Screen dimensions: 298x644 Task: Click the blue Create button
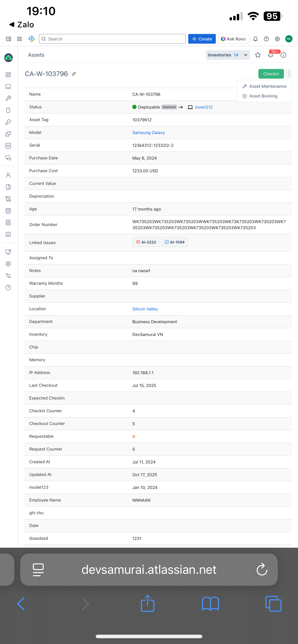(202, 39)
